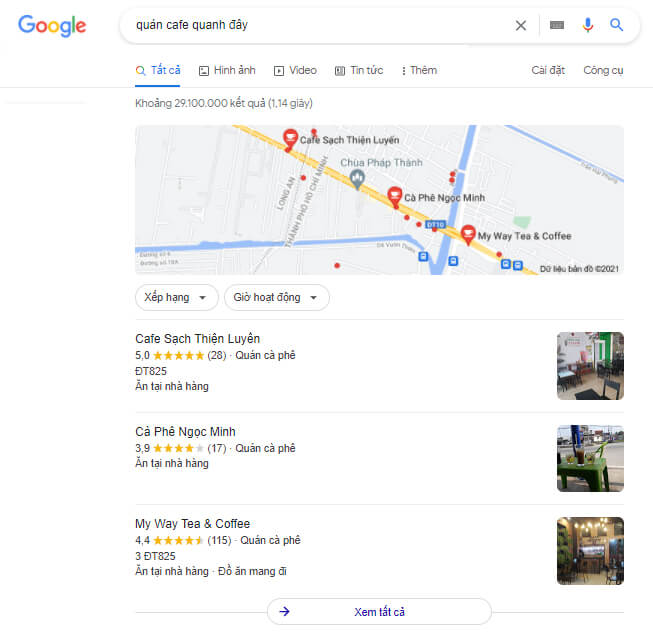Open the Thêm more options menu
Viewport: 653px width, 640px height.
pos(419,70)
